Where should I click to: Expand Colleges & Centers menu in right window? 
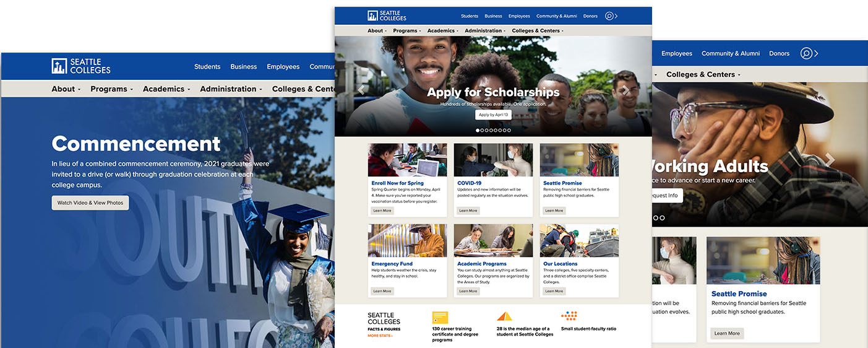pos(703,74)
